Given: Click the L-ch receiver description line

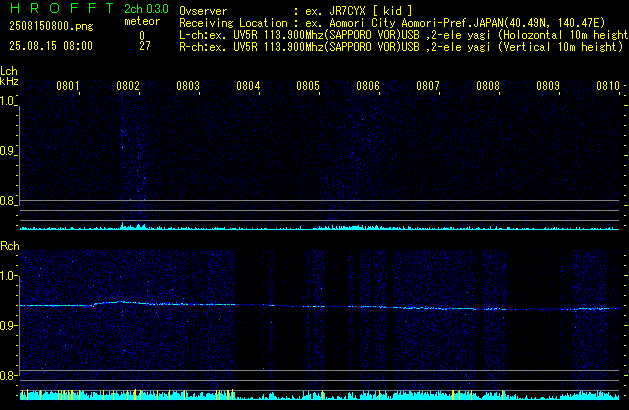Looking at the screenshot, I should click(x=404, y=35).
